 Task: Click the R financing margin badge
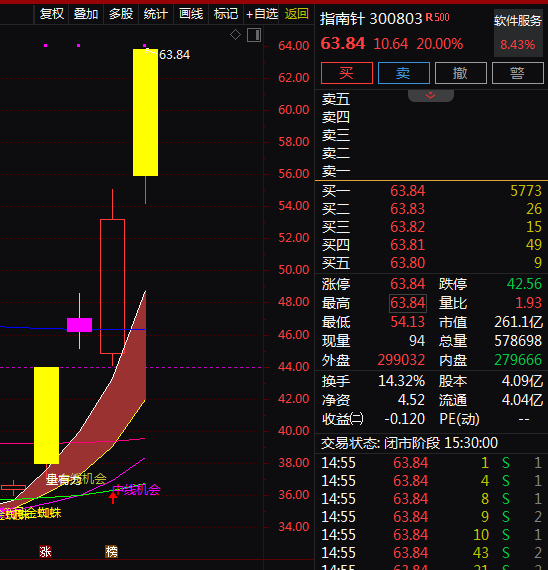coord(429,17)
